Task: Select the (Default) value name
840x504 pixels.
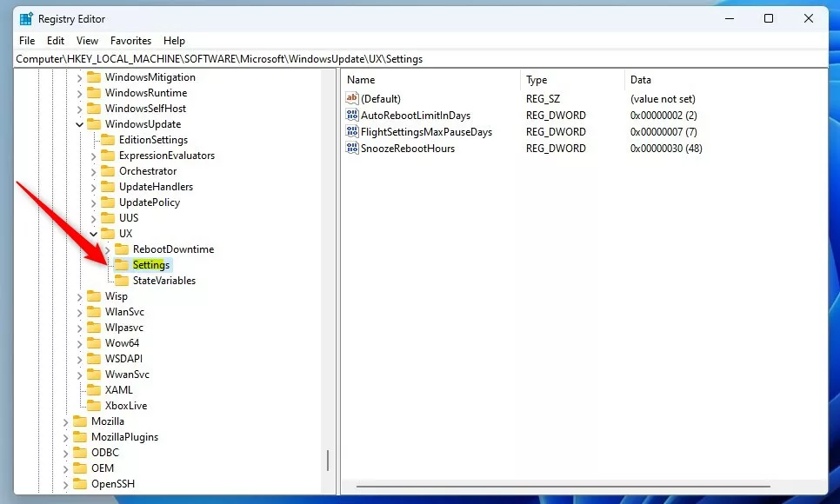Action: coord(380,98)
